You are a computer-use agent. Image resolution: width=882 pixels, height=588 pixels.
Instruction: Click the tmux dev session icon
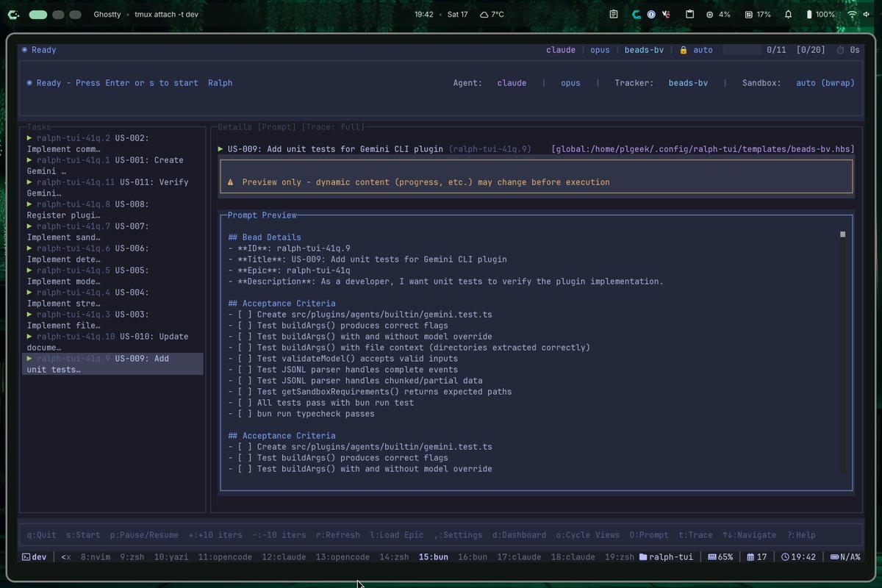(26, 557)
